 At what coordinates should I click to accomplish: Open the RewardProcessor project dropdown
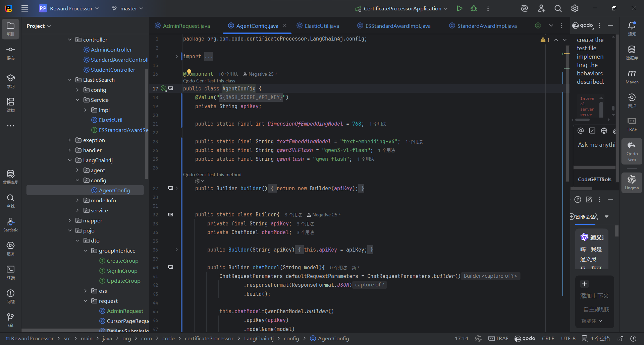(69, 8)
